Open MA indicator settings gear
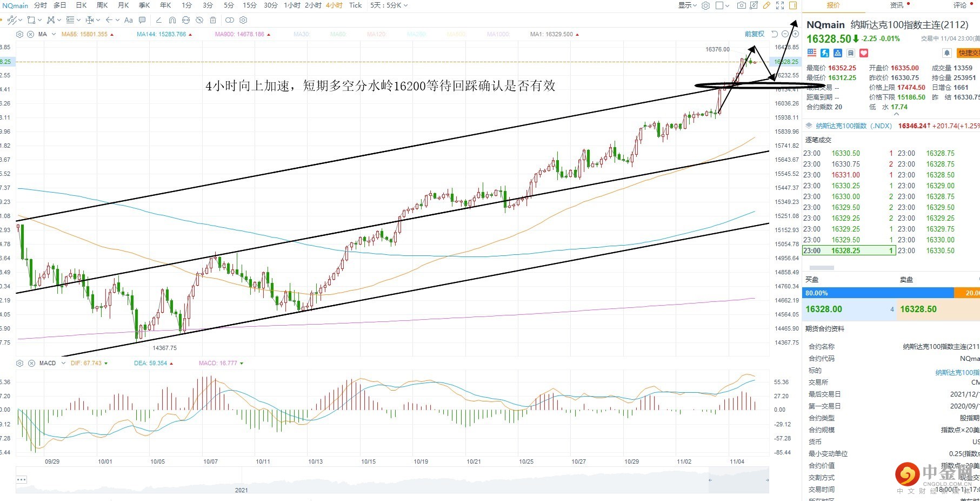The height and width of the screenshot is (501, 980). tap(20, 34)
